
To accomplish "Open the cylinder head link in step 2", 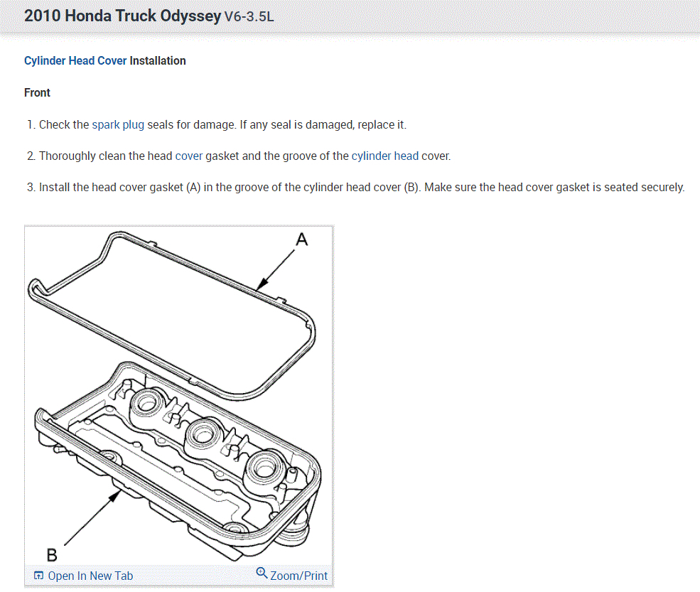I will (384, 156).
